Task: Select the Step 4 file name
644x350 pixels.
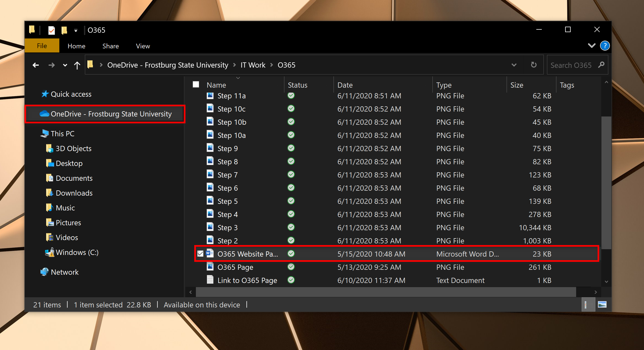Action: click(227, 214)
